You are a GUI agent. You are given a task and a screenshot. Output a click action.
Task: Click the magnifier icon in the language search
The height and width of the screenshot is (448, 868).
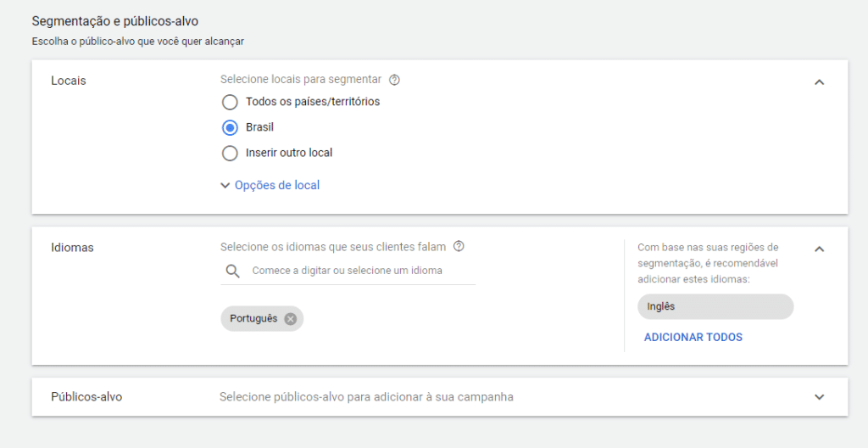[233, 272]
